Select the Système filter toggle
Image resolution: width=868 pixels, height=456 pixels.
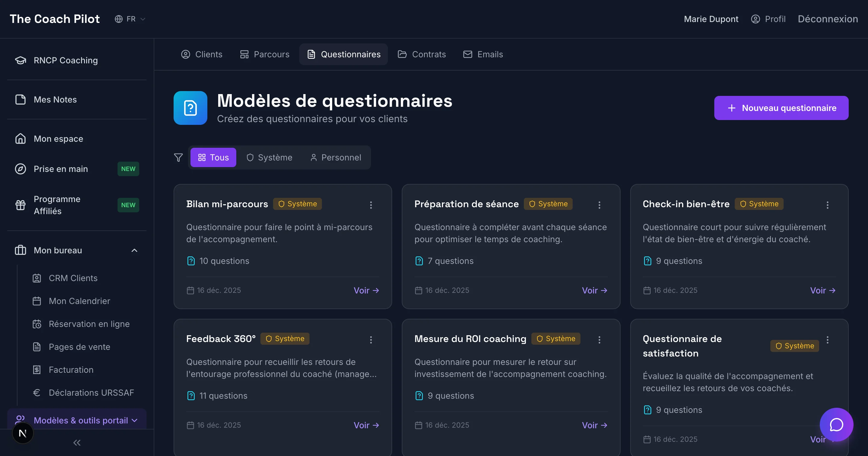(x=269, y=157)
